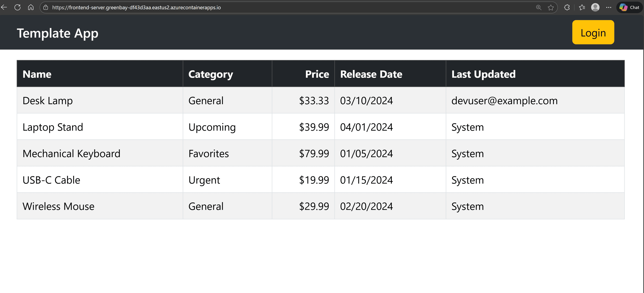
Task: Click the browser back arrow
Action: pyautogui.click(x=4, y=7)
